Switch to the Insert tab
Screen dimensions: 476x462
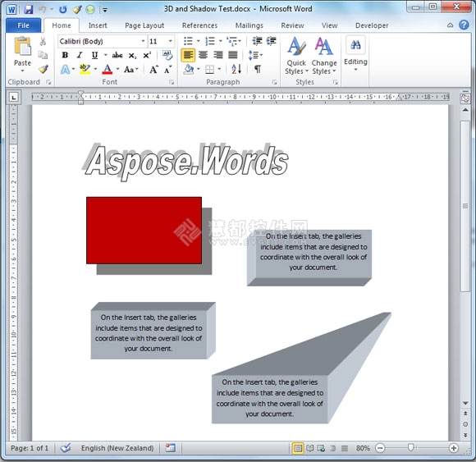click(98, 25)
